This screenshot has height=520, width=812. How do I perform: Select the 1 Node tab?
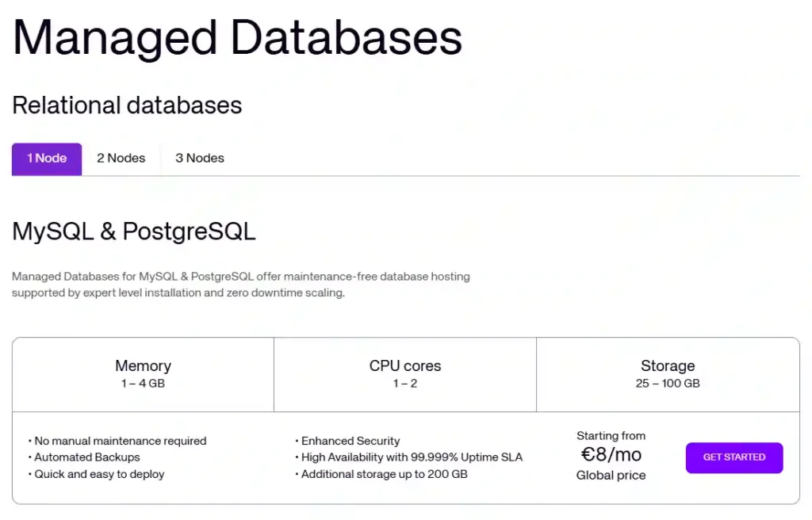tap(46, 158)
